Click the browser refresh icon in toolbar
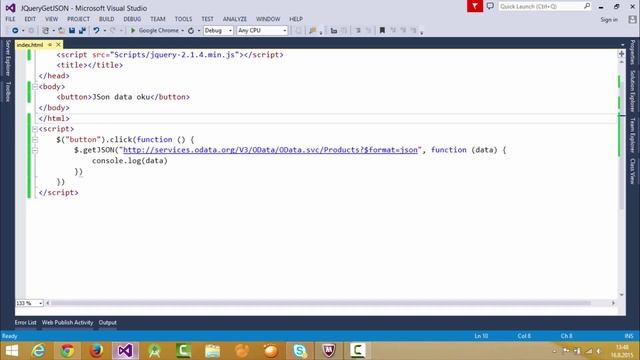 [191, 31]
